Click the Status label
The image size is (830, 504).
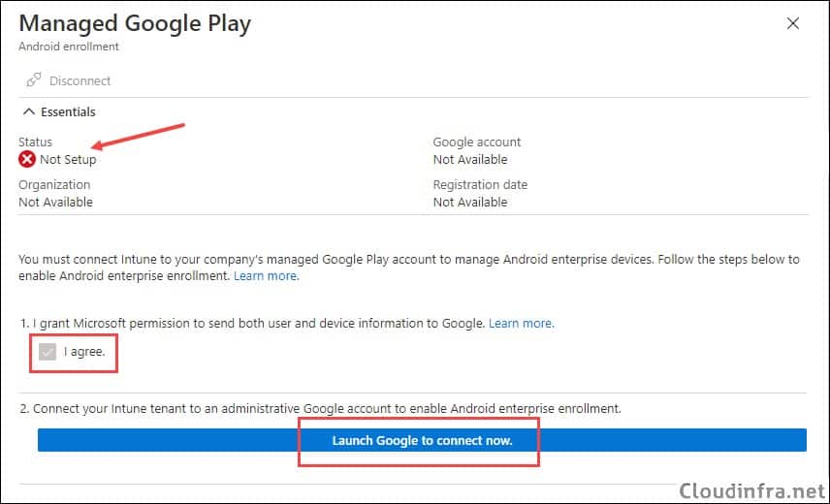(x=36, y=142)
